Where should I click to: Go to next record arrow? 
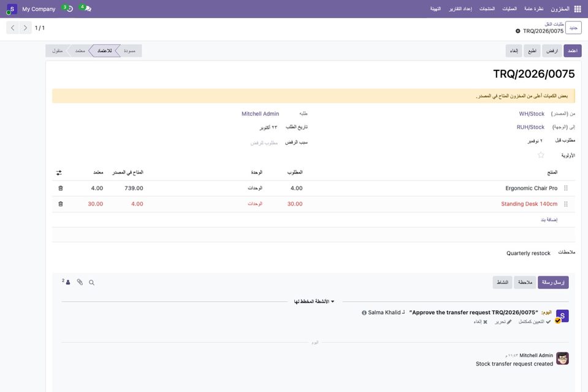point(25,28)
